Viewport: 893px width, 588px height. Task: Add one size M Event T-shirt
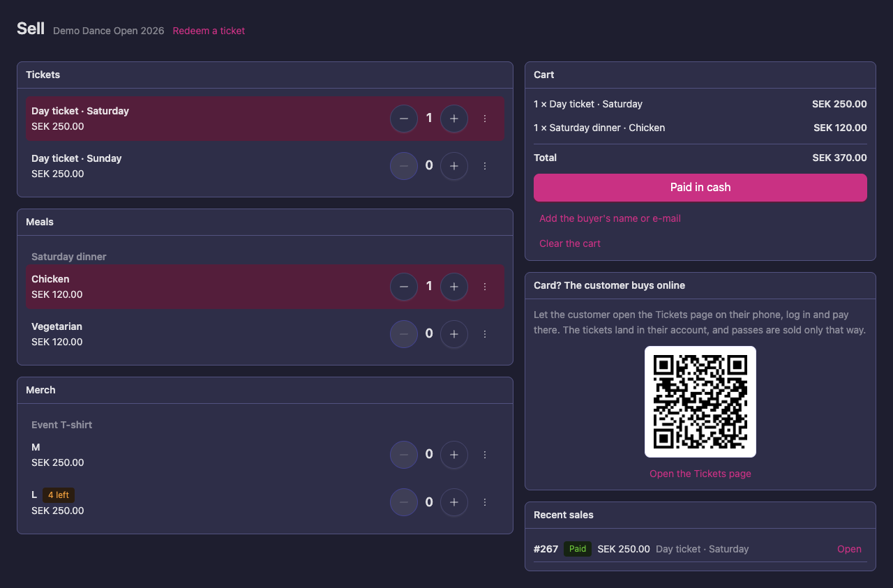(x=454, y=455)
